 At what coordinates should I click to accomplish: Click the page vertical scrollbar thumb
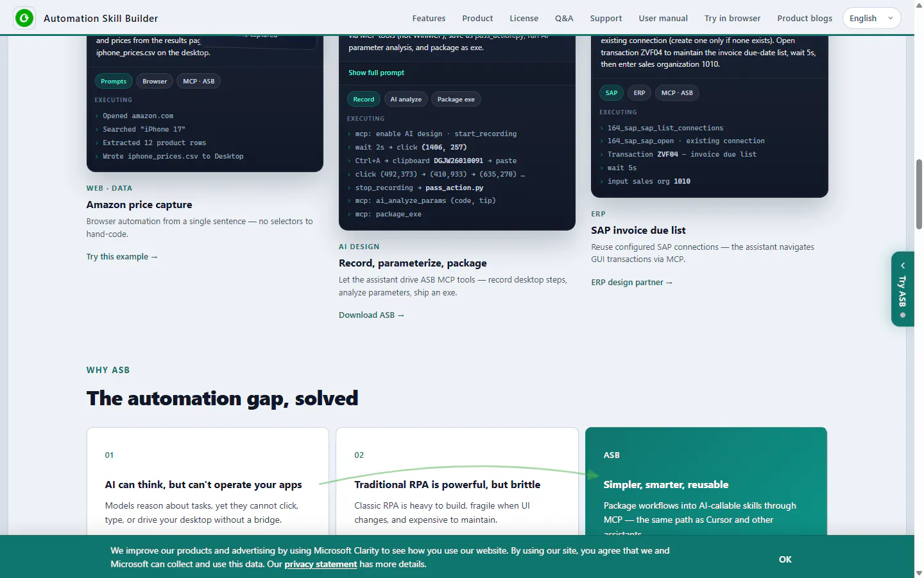[919, 194]
